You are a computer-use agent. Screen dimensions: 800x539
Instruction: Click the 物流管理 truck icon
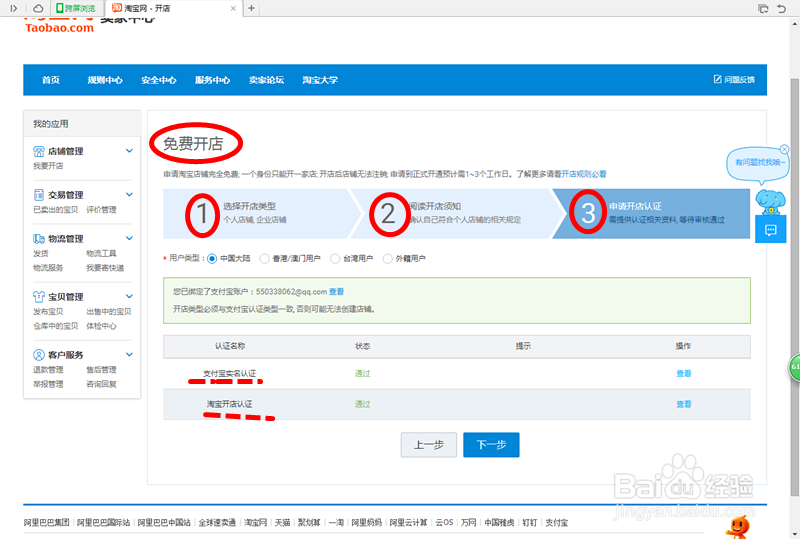click(x=39, y=238)
